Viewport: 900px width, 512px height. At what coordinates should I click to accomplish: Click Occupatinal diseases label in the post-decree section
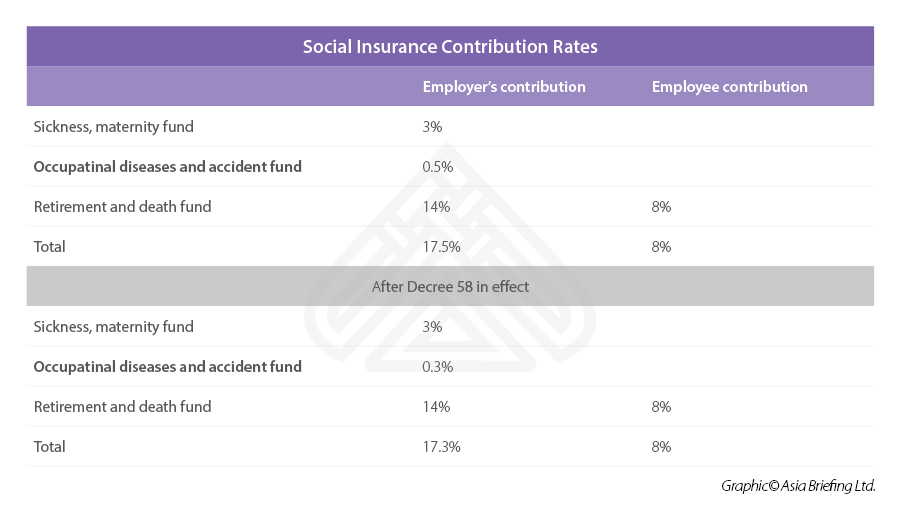[167, 367]
